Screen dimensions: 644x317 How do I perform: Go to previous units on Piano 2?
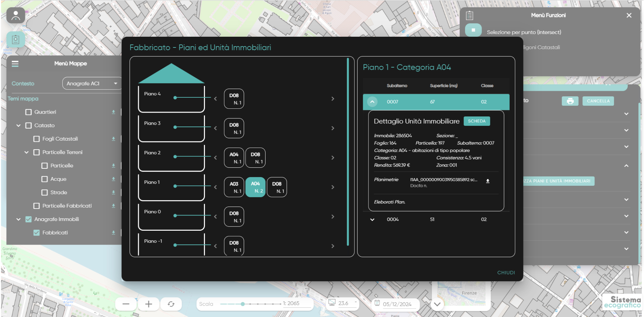215,158
